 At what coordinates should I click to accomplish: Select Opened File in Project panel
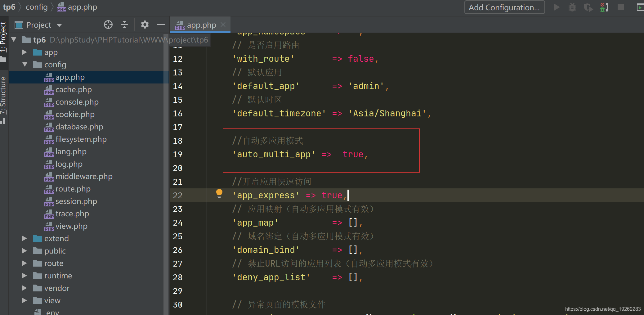coord(108,25)
